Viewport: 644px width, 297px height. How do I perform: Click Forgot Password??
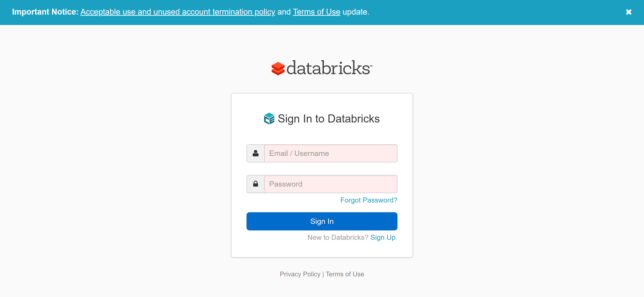368,200
